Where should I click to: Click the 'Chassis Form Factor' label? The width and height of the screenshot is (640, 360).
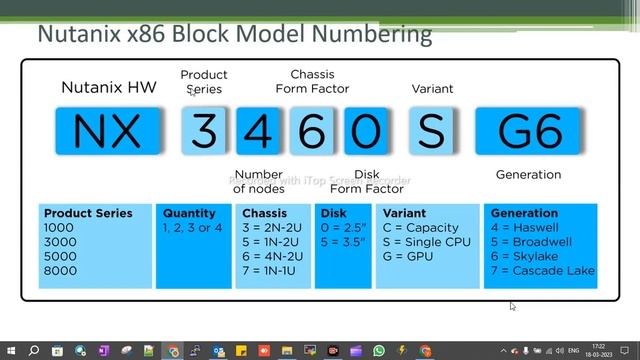tap(312, 81)
